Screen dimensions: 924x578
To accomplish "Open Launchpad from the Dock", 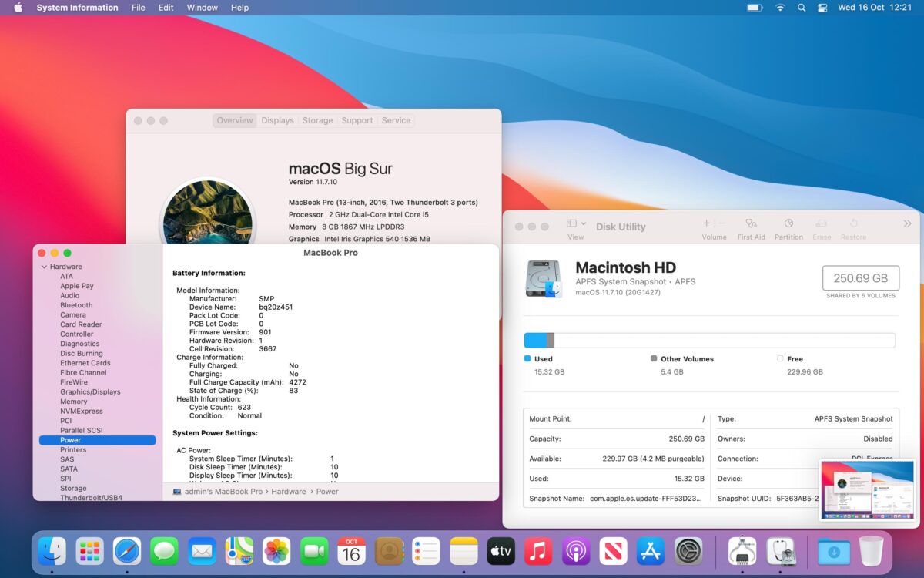I will point(90,551).
